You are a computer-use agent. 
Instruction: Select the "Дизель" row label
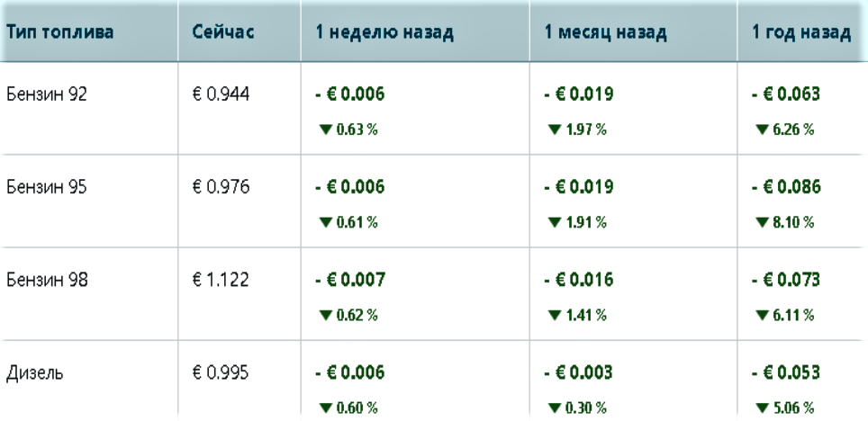pyautogui.click(x=35, y=372)
